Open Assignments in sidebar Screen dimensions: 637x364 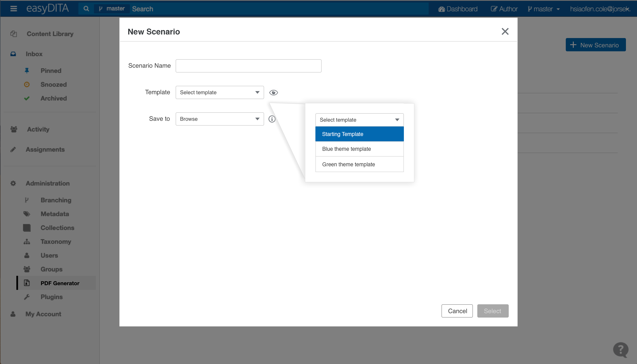[45, 149]
